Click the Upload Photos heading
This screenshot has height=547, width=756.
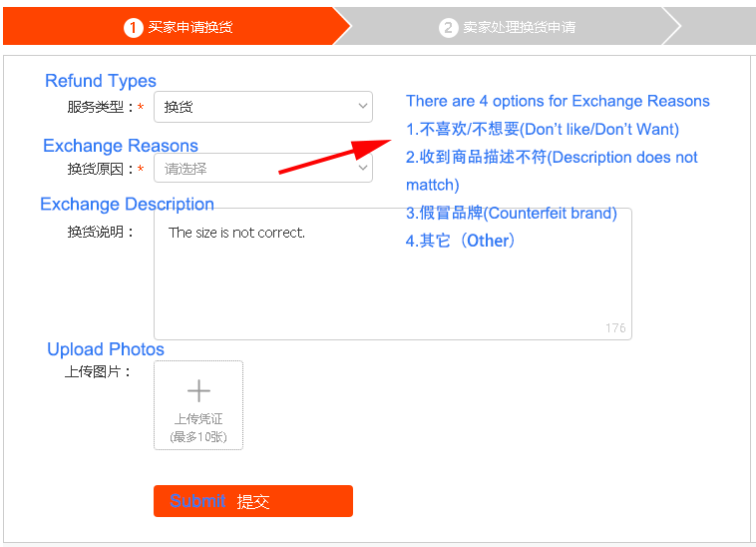106,349
